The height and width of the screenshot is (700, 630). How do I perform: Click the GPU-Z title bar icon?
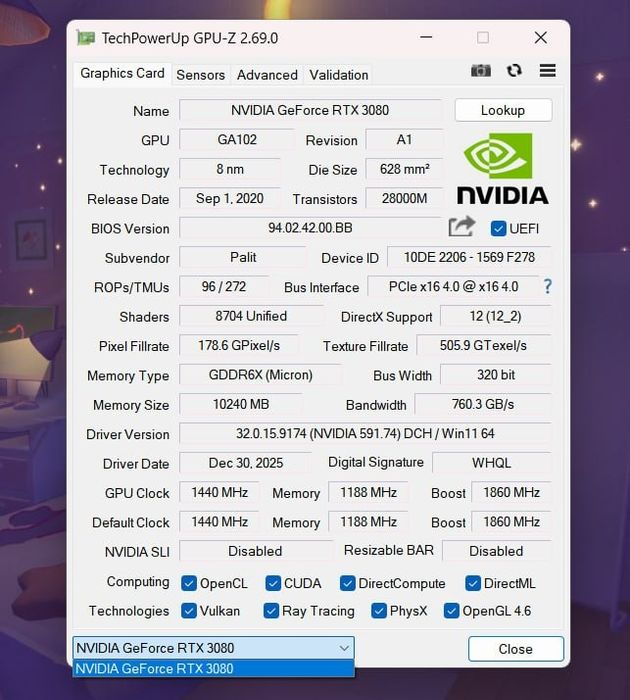[85, 38]
